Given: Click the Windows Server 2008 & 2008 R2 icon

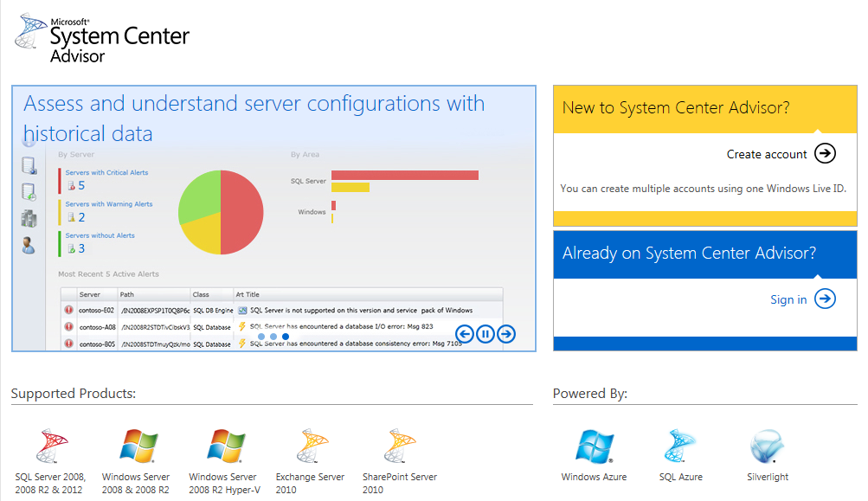Looking at the screenshot, I should [138, 447].
